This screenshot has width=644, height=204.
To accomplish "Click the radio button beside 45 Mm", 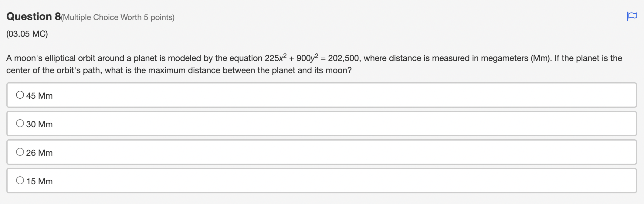I will point(20,94).
